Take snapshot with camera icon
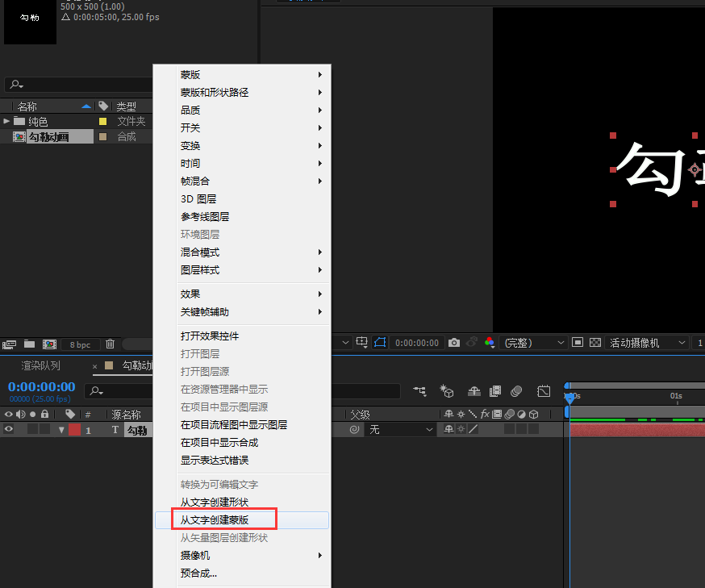This screenshot has height=588, width=705. pyautogui.click(x=454, y=343)
